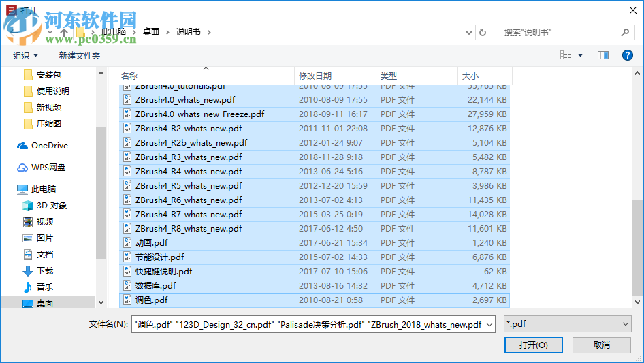Select ZBrush4_R2_whats_new.pdf file
Viewport: 644px width, 363px height.
pos(315,129)
